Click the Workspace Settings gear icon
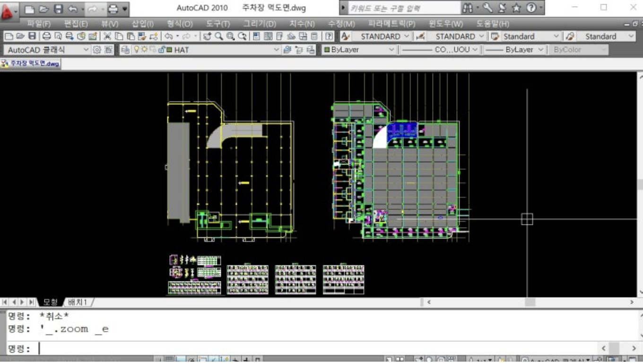Viewport: 643px width, 364px height. [x=97, y=50]
